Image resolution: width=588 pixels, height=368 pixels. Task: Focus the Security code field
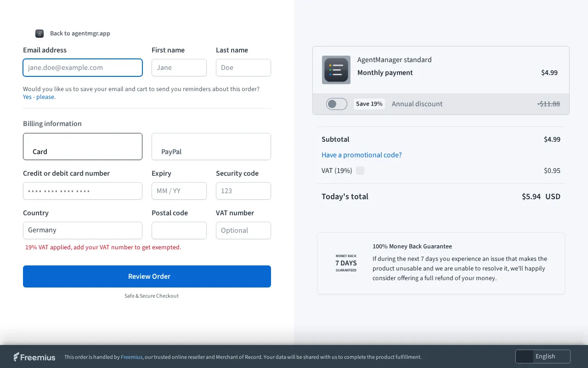[243, 191]
